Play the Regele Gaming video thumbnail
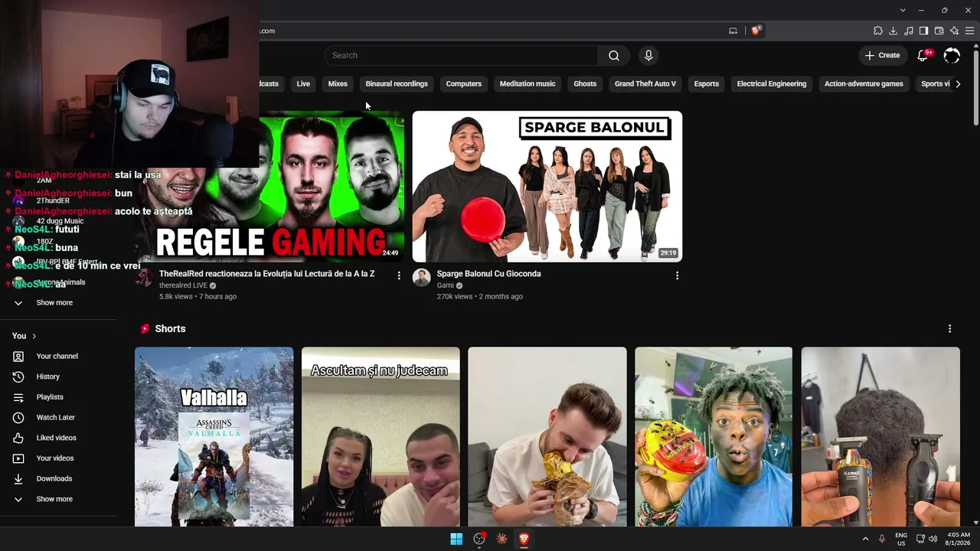 tap(269, 187)
